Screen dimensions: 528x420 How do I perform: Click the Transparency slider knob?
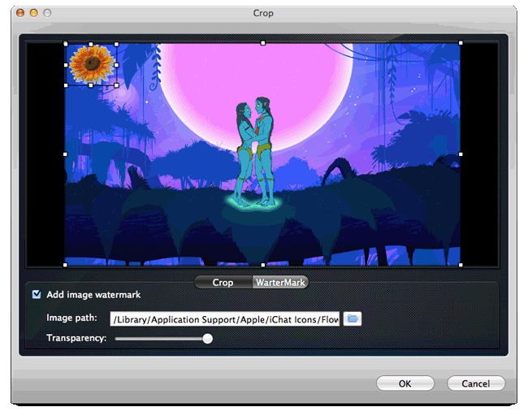tap(208, 339)
